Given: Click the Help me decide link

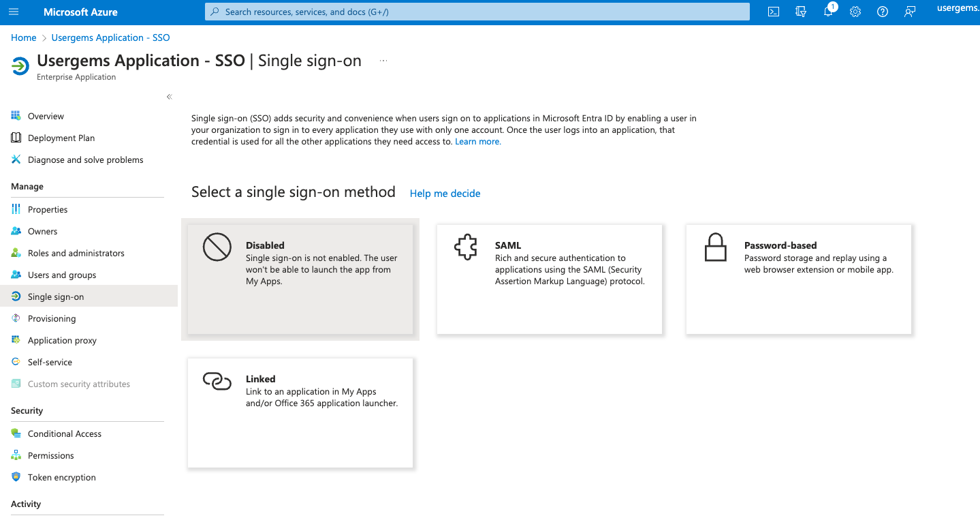Looking at the screenshot, I should (x=445, y=194).
